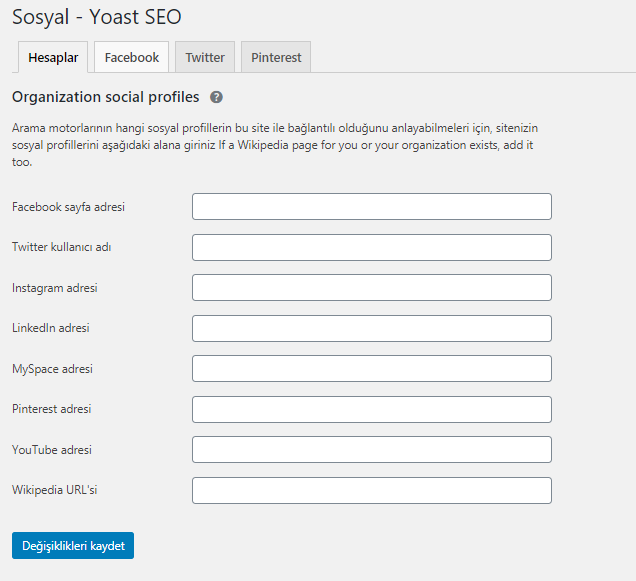Click the Pinterest adresi label
Image resolution: width=636 pixels, height=581 pixels.
(x=52, y=409)
